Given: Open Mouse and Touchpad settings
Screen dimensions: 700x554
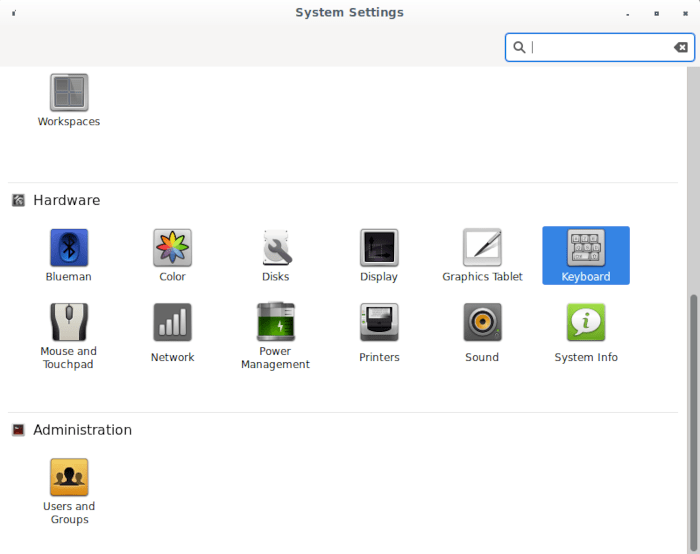Looking at the screenshot, I should [69, 337].
